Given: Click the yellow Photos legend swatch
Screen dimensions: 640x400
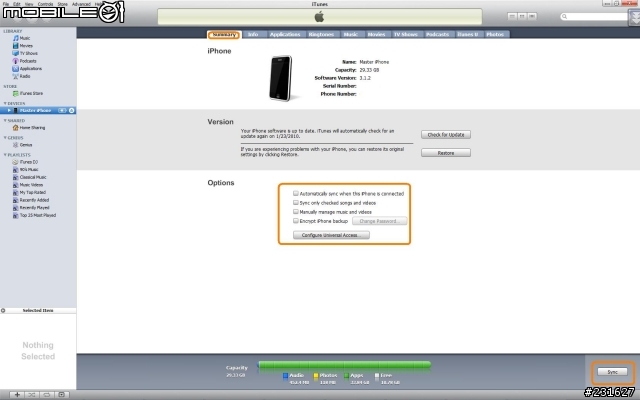Looking at the screenshot, I should tap(316, 376).
